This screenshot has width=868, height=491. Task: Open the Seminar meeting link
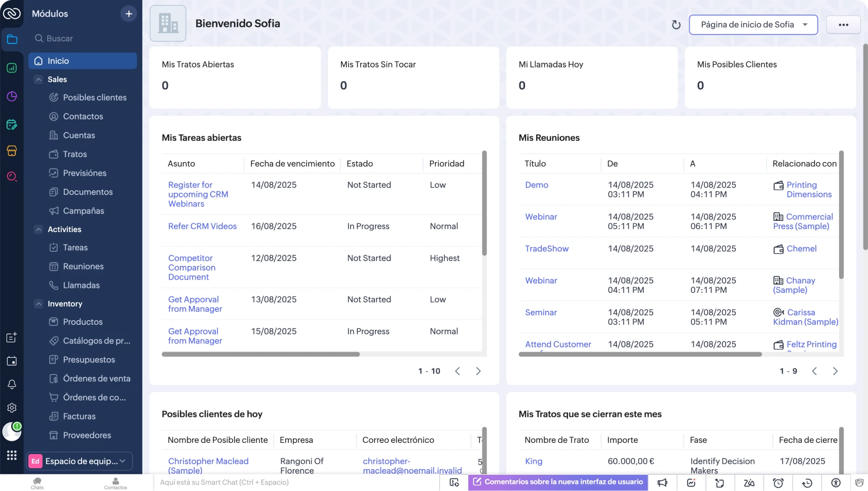[x=541, y=313]
